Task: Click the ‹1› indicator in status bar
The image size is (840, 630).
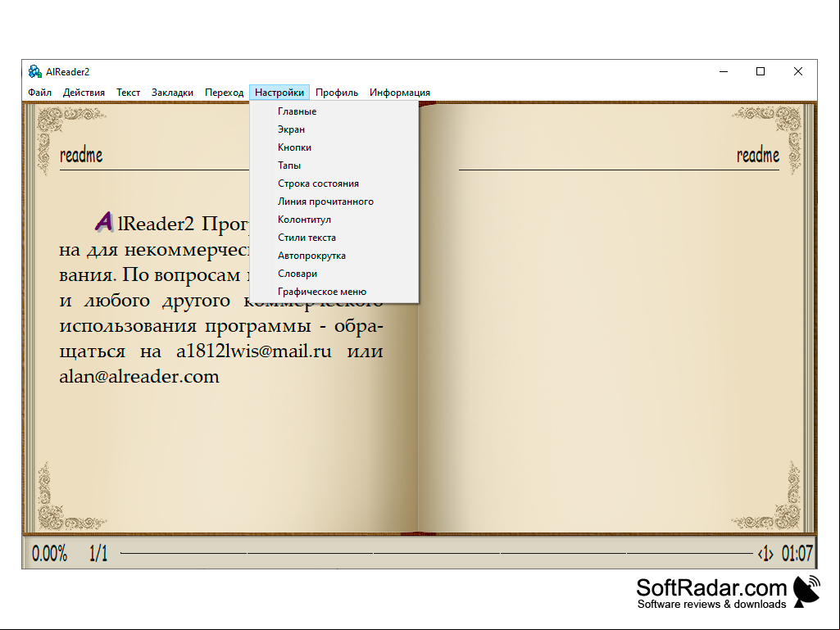Action: click(765, 553)
